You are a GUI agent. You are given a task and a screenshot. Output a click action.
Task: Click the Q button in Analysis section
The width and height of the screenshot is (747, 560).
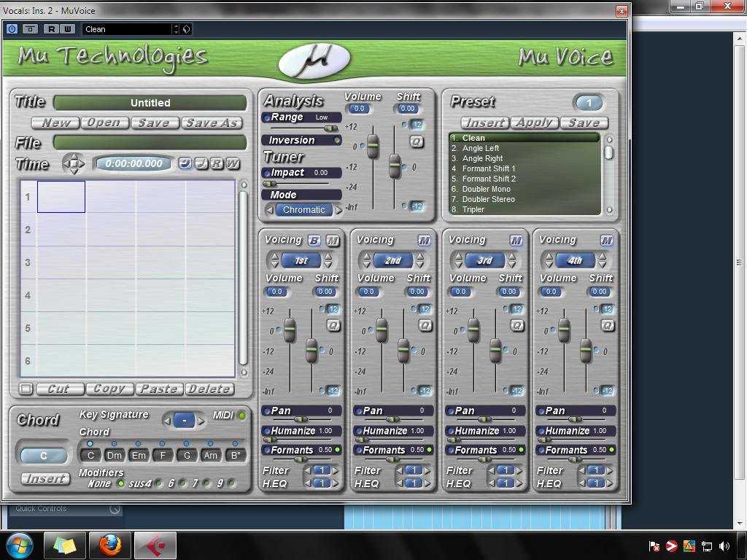coord(417,142)
